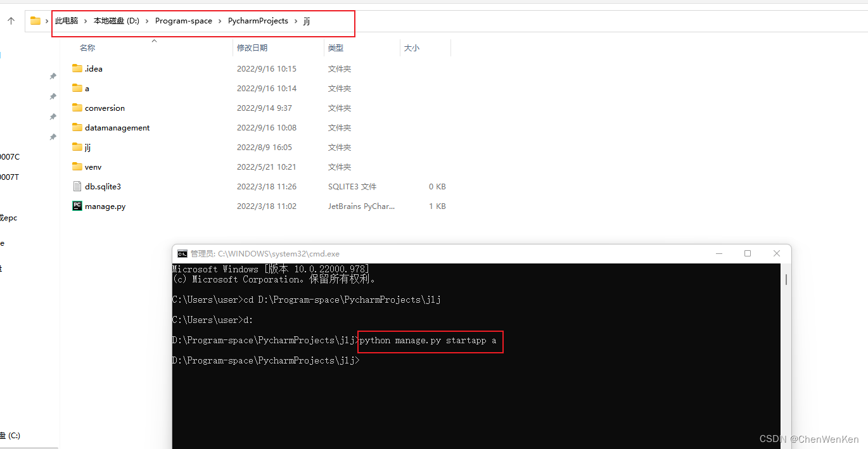Expand the PycharmProjects breadcrumb chevron
This screenshot has height=449, width=868.
295,20
